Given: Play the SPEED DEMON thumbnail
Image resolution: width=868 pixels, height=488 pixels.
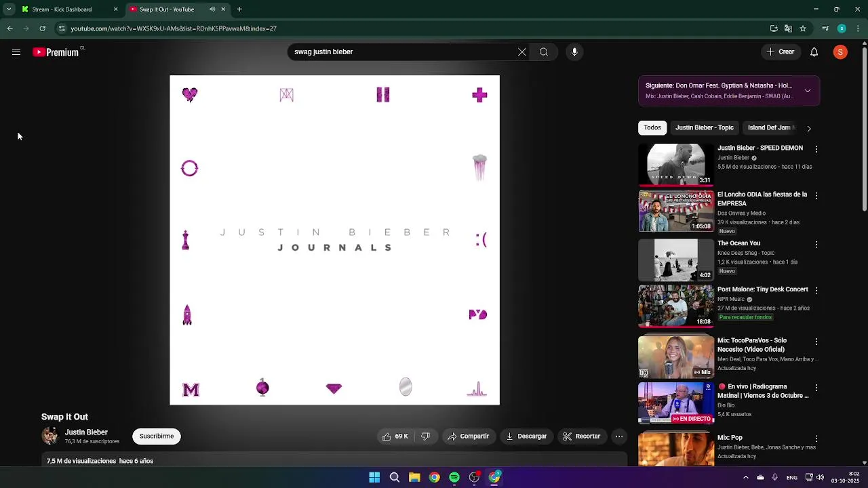Looking at the screenshot, I should (x=676, y=165).
